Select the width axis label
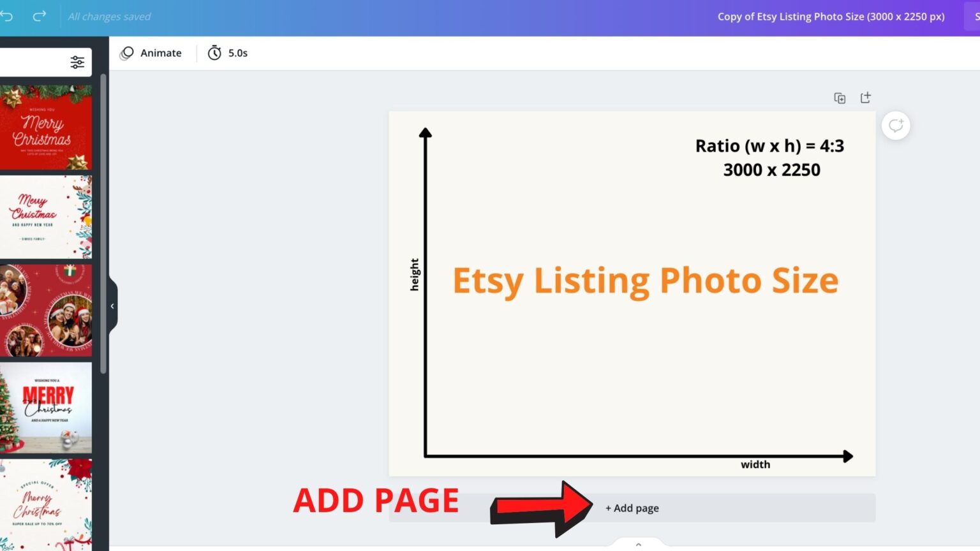Viewport: 980px width, 551px height. (755, 465)
